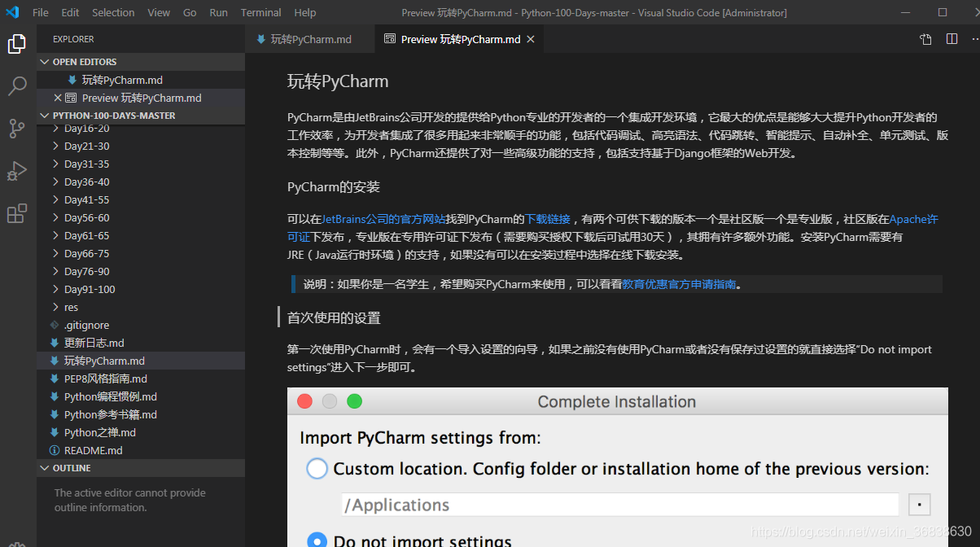Close Preview 玩转PyCharm.md in Open Editors
The width and height of the screenshot is (980, 547).
pyautogui.click(x=58, y=98)
